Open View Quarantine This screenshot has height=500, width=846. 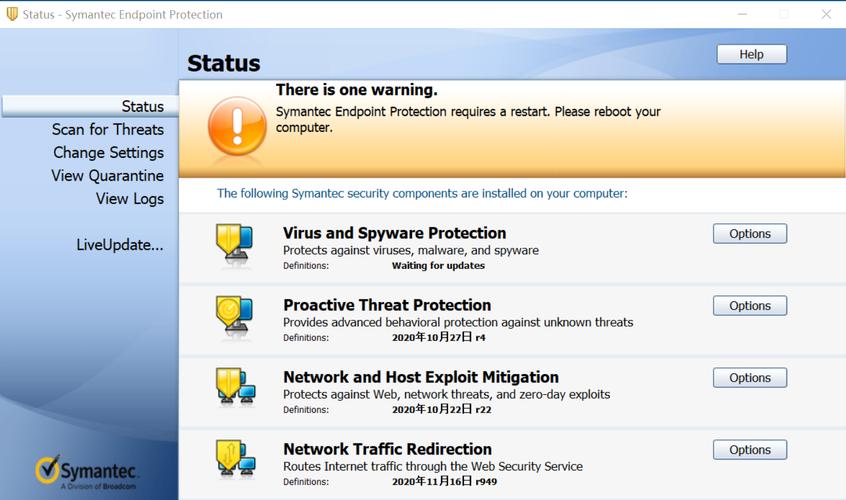107,175
